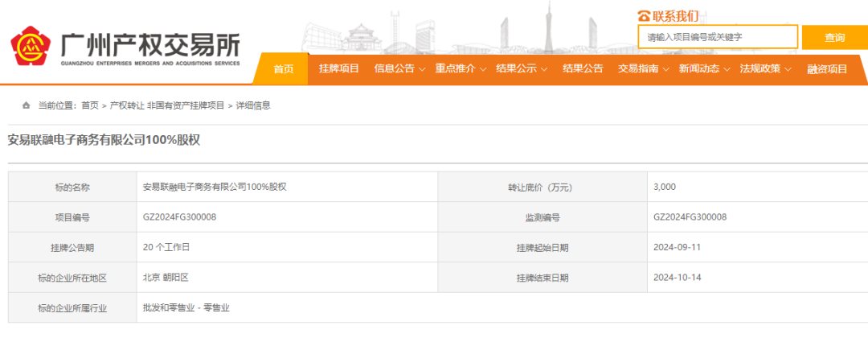
Task: Open the 法规政策 menu item
Action: coord(760,68)
